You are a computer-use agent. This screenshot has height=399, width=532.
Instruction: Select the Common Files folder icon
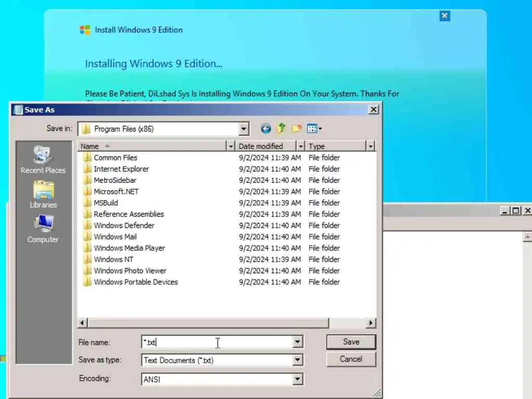[87, 157]
